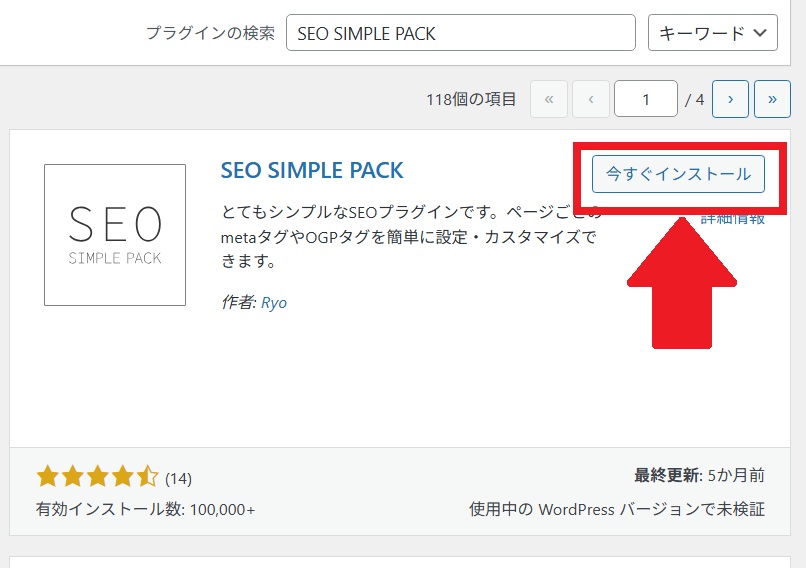Open the 詳細情報 details link
Image resolution: width=806 pixels, height=568 pixels.
733,220
